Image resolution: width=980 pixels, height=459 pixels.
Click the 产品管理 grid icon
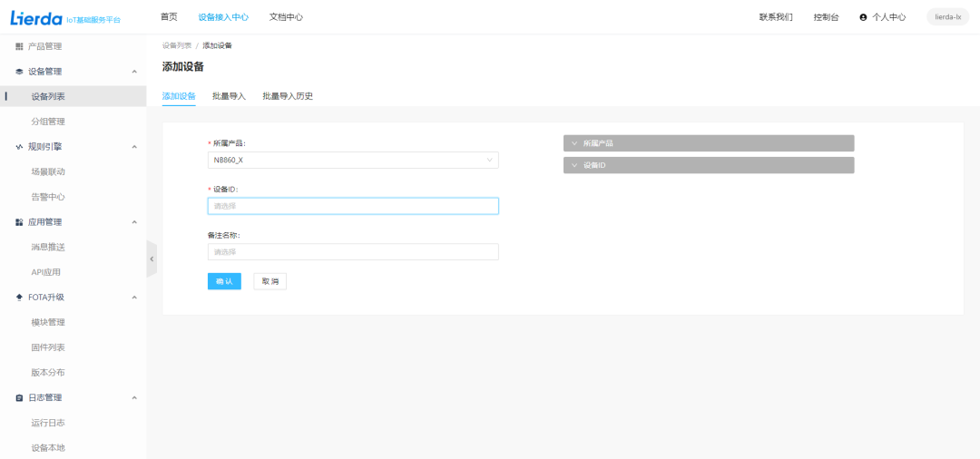(x=19, y=46)
